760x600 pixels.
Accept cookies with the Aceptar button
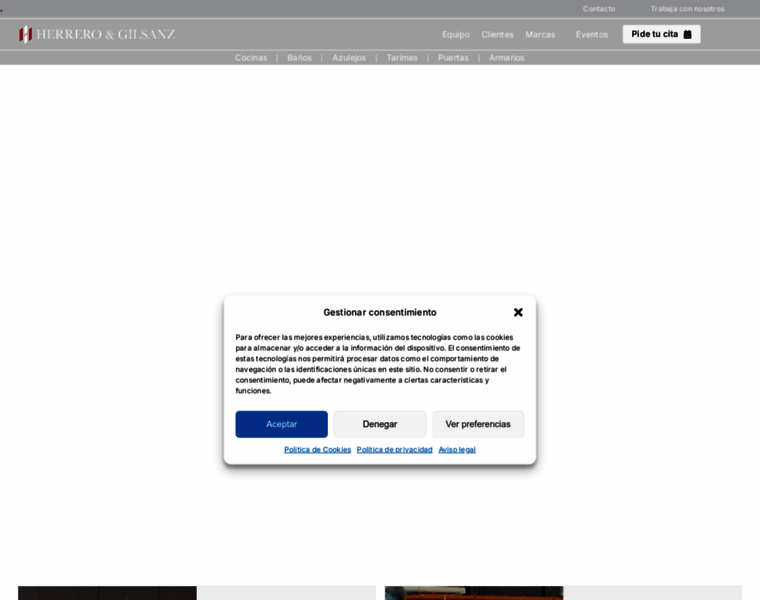[x=282, y=424]
